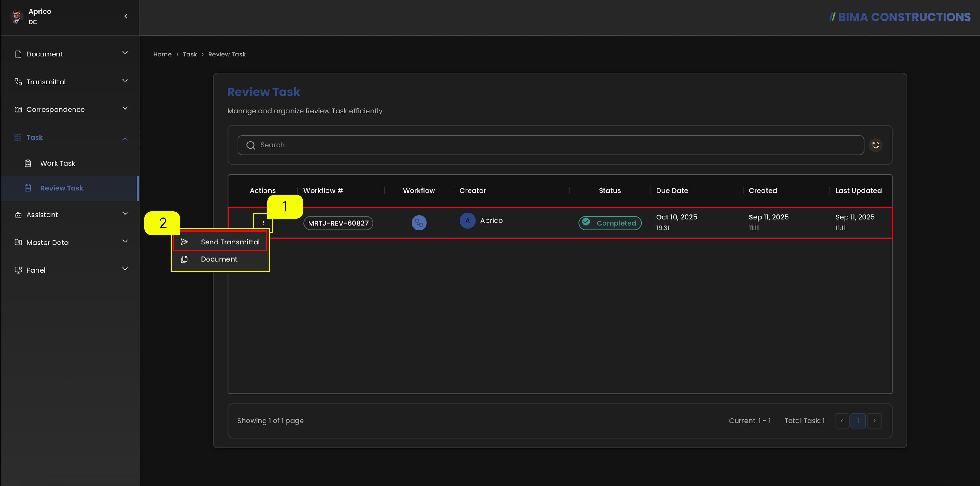Open the three-dot actions menu for MRTJ-REV-60827
The image size is (980, 486).
263,223
